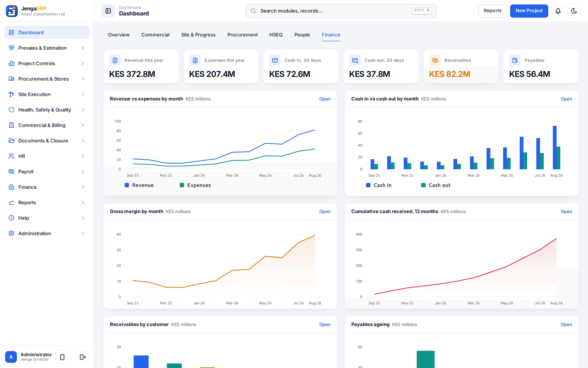
Task: Open the Payables ageing chart
Action: coord(566,324)
